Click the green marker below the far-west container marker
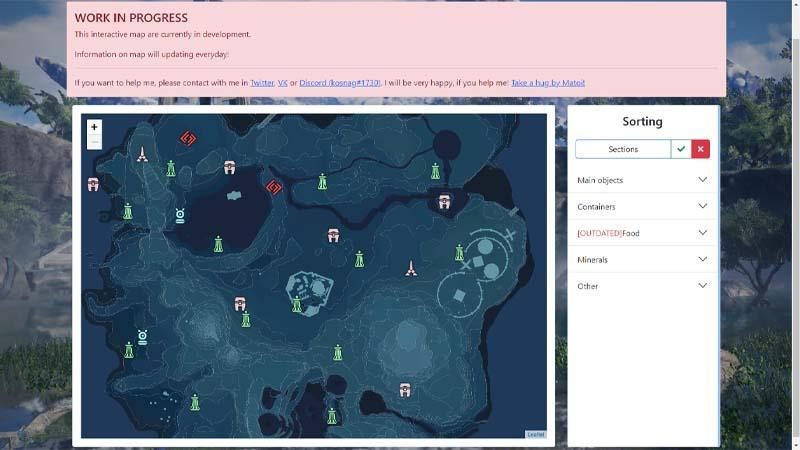The image size is (800, 450). click(128, 211)
